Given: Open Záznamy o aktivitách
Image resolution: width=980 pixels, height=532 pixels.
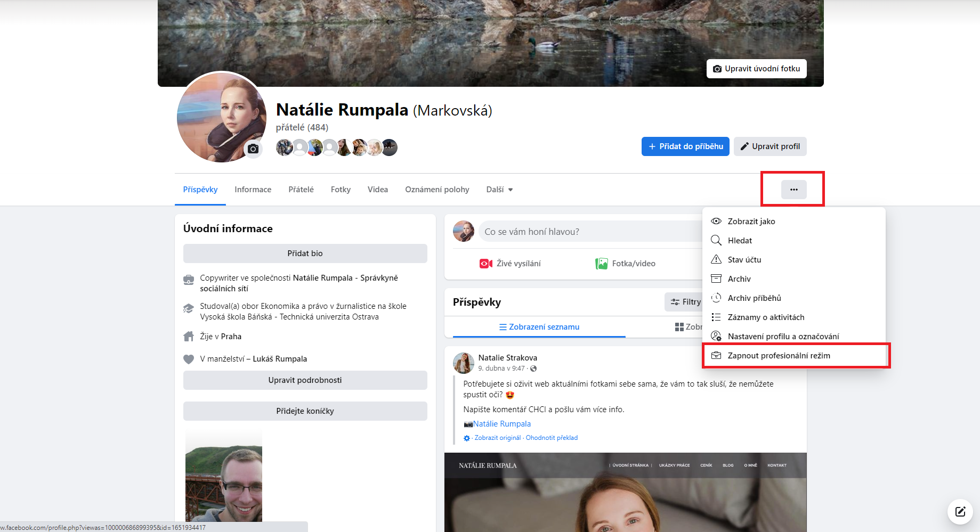Looking at the screenshot, I should [794, 317].
